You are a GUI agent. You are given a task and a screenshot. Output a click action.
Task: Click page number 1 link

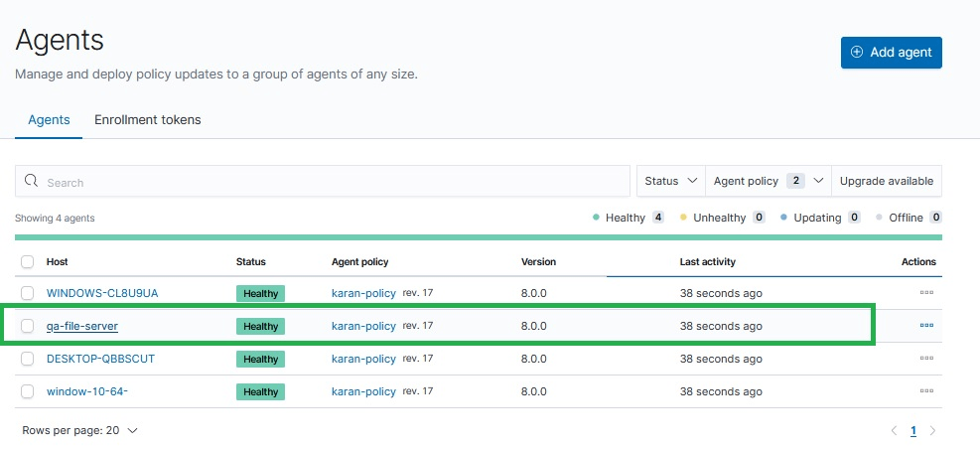pos(913,430)
